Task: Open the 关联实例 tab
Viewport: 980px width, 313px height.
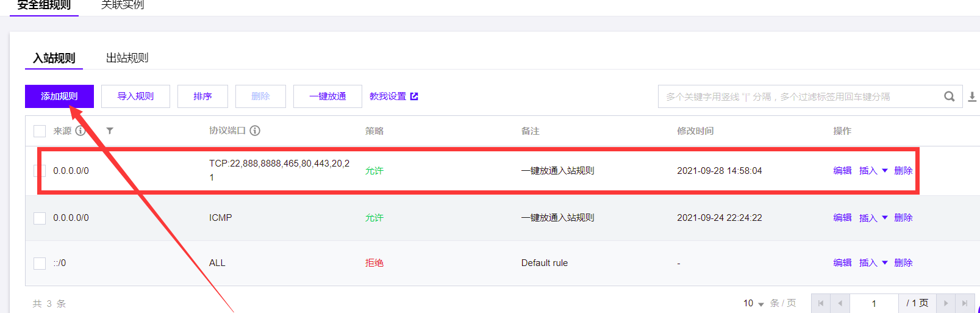Action: coord(123,5)
